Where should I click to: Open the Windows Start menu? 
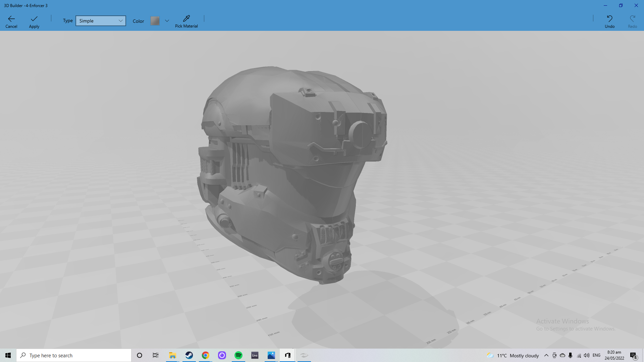coord(8,355)
